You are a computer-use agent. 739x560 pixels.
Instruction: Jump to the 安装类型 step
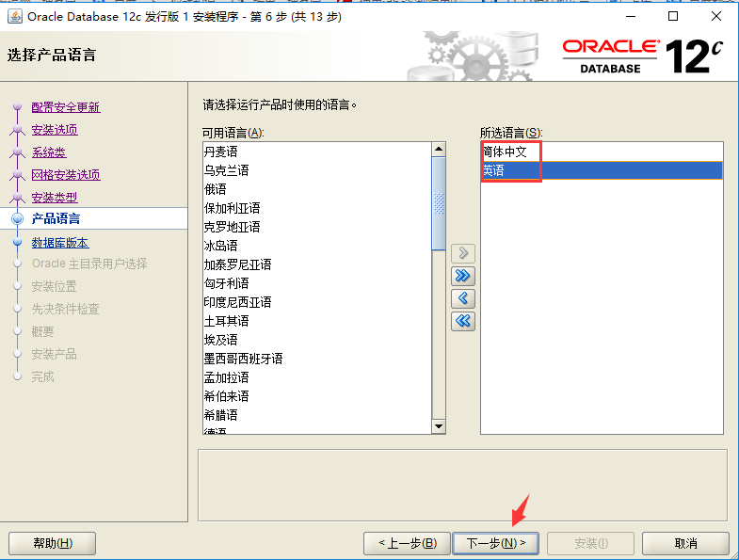[x=55, y=198]
